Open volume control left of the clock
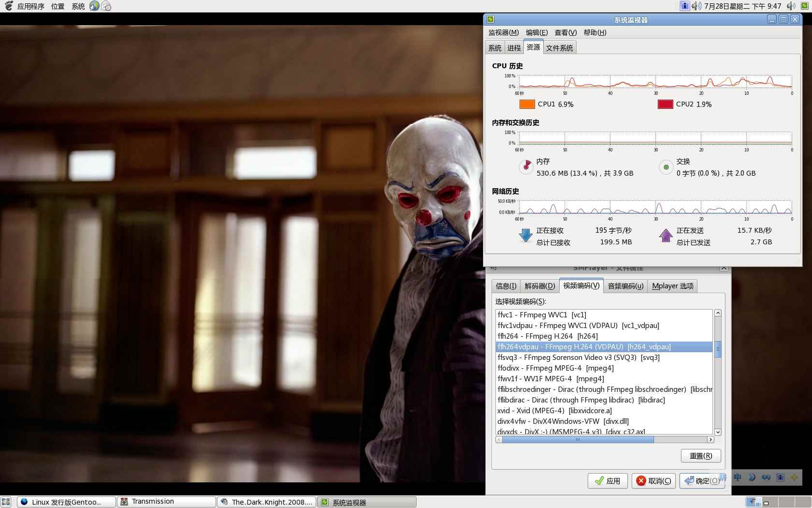812x508 pixels. coord(696,6)
